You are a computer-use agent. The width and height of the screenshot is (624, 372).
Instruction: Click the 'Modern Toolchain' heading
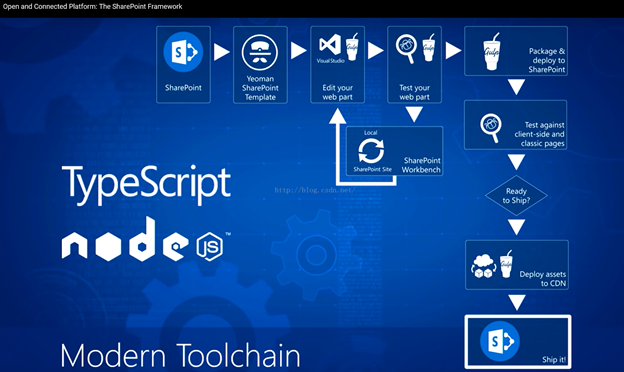pyautogui.click(x=180, y=355)
